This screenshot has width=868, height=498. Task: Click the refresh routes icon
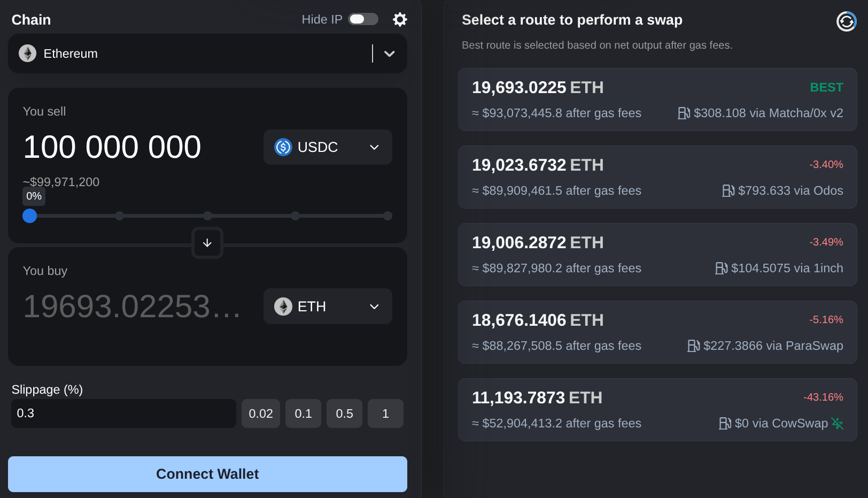(x=846, y=21)
